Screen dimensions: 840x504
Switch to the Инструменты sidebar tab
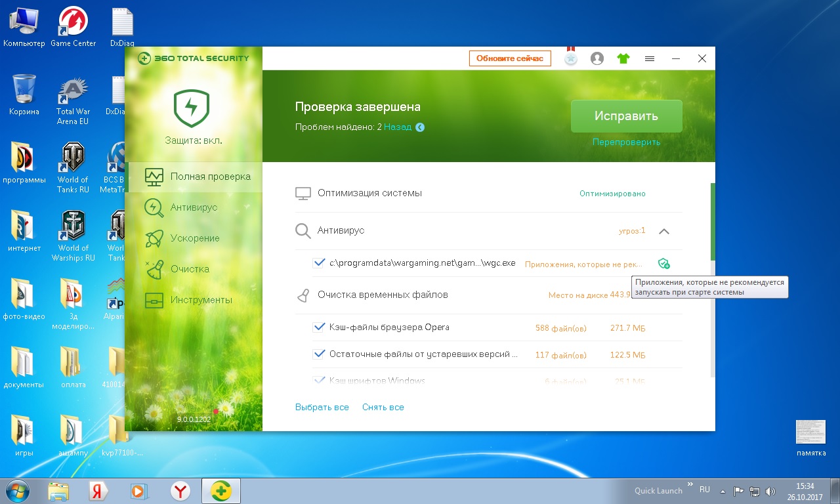(x=194, y=300)
